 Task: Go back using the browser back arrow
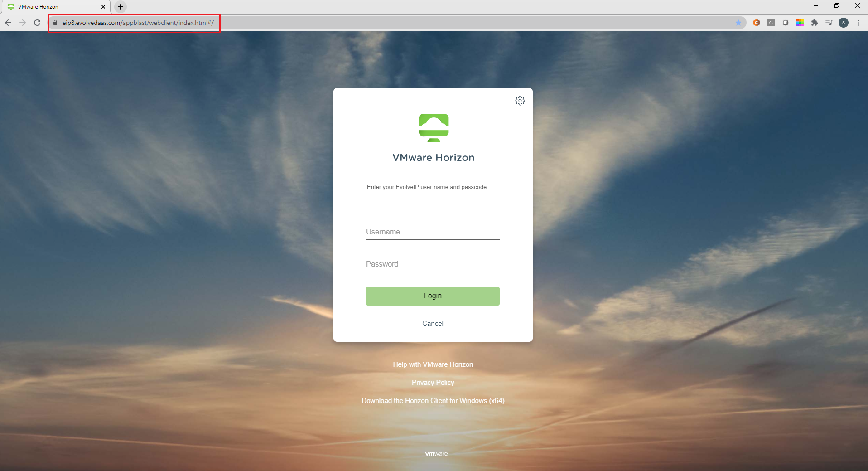tap(8, 23)
